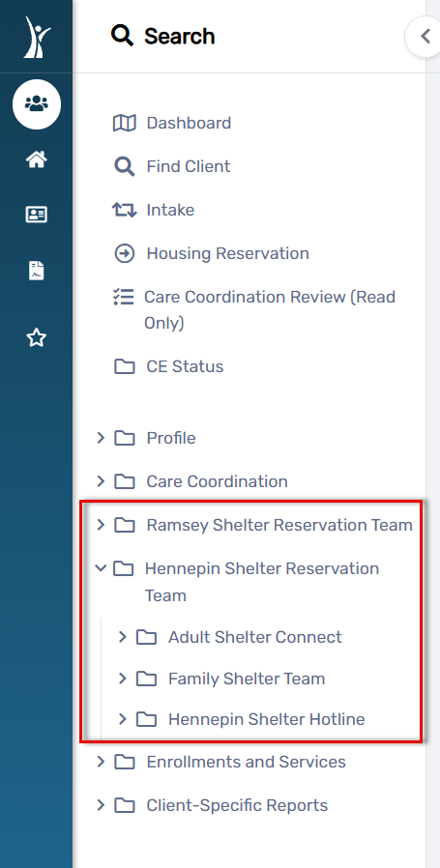Expand the Enrollments and Services chevron
The image size is (440, 868).
pos(101,762)
